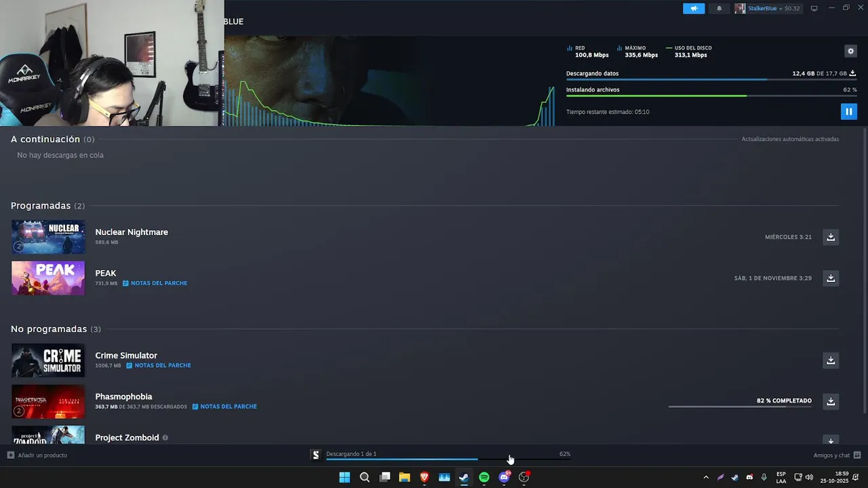
Task: Download Nuclear Nightmare update now
Action: 831,237
